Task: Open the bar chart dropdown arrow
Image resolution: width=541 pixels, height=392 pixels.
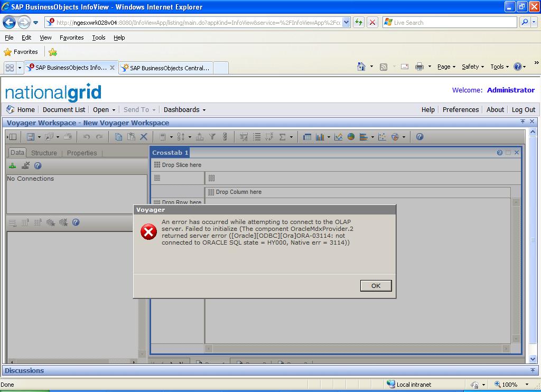Action: point(329,137)
